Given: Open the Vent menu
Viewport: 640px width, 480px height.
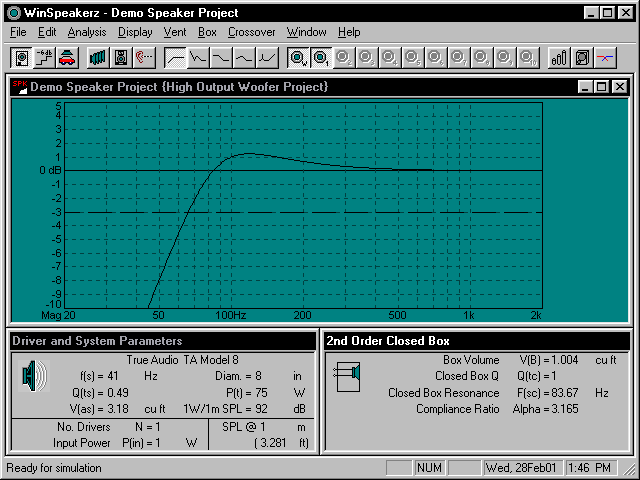Looking at the screenshot, I should point(174,32).
